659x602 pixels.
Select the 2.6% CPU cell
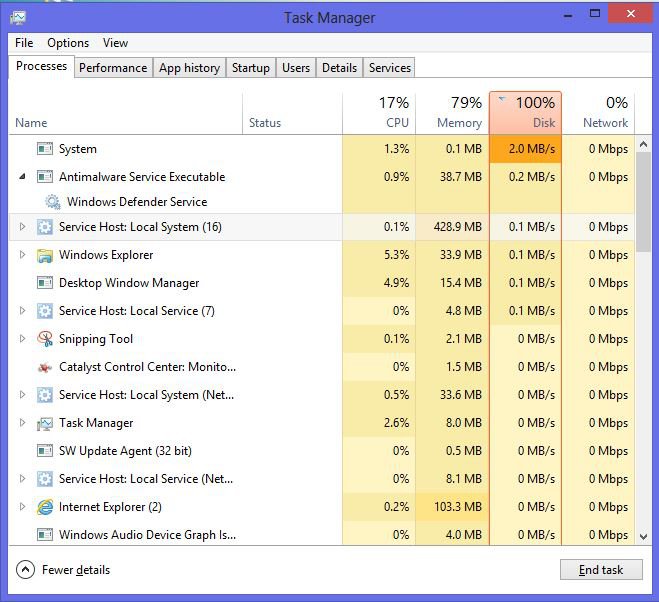[x=379, y=423]
